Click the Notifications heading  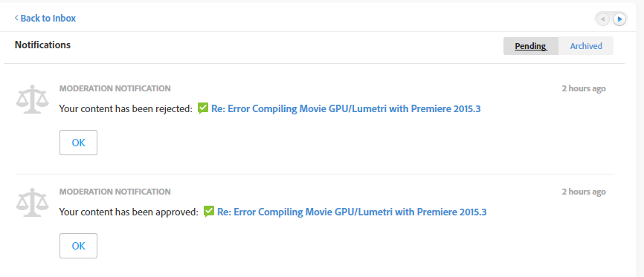42,45
